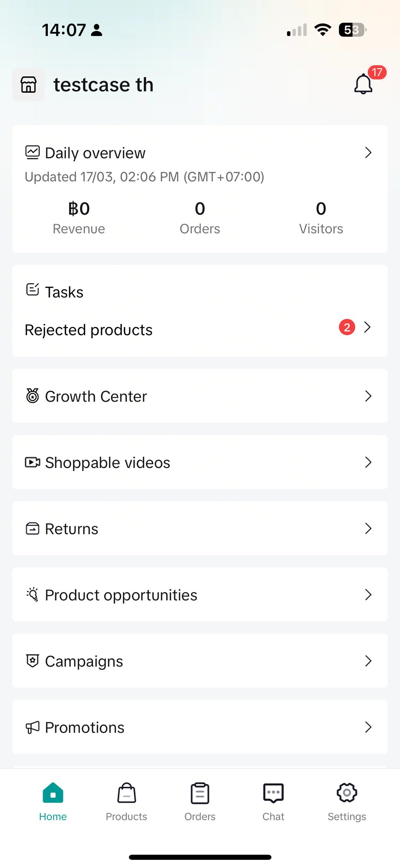Tap the Product opportunities lightbulb icon

[33, 594]
